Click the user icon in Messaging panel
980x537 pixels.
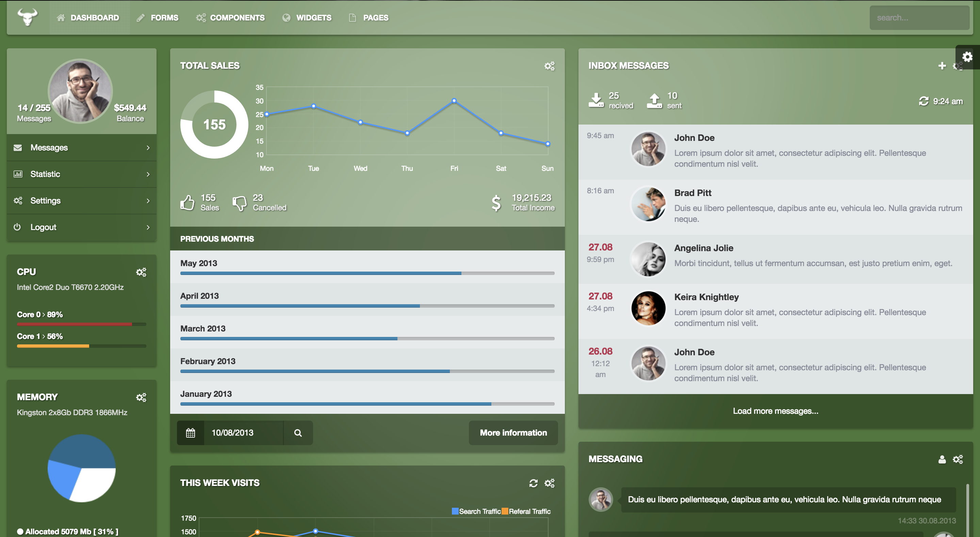[942, 459]
